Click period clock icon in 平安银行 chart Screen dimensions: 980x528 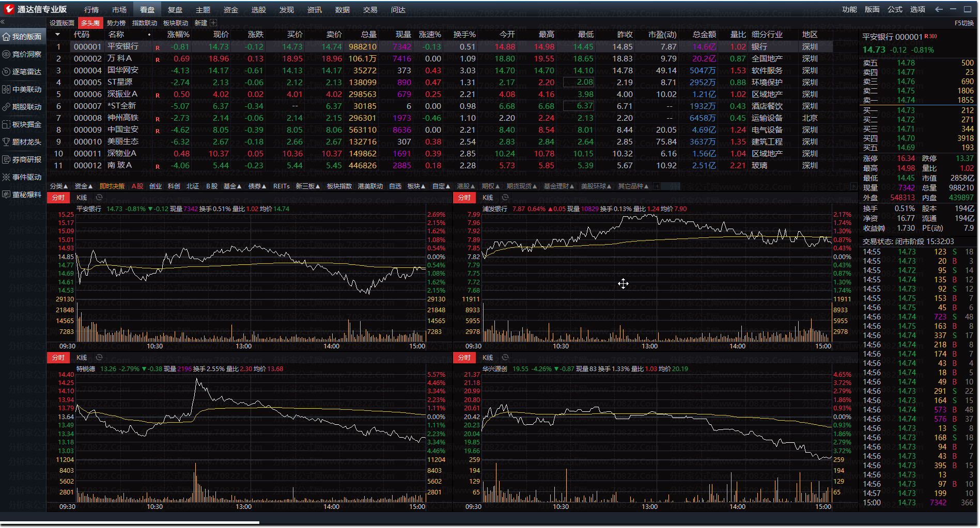[99, 197]
